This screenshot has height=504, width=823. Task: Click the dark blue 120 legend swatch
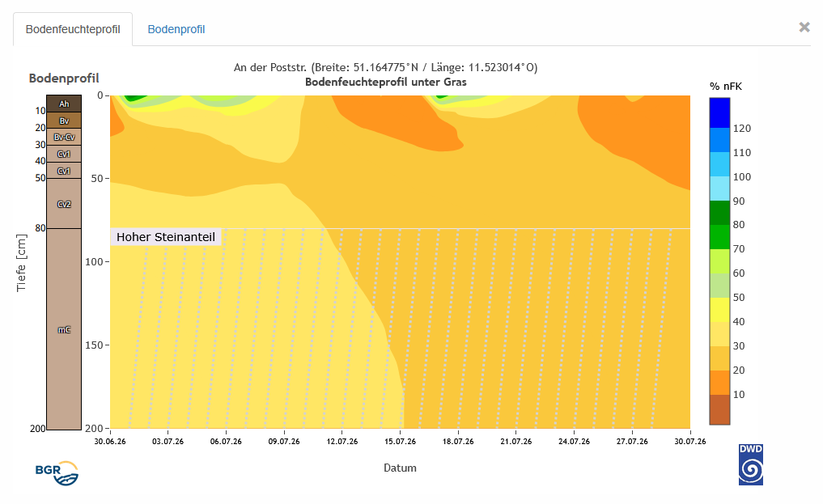pyautogui.click(x=719, y=112)
